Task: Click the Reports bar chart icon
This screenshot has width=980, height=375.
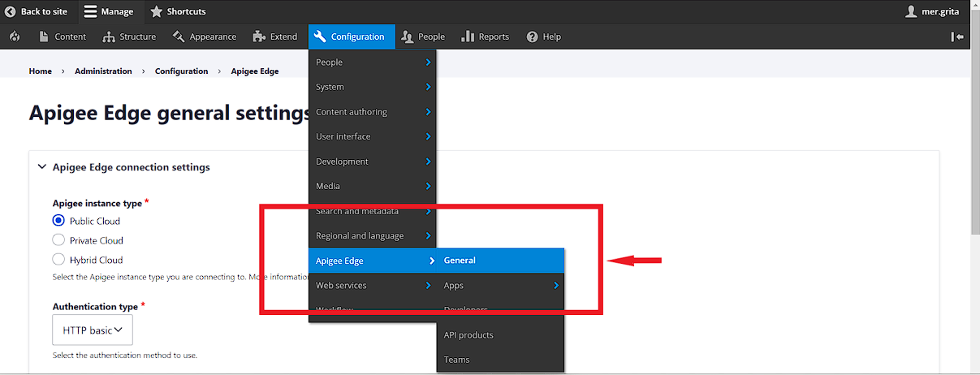Action: coord(468,37)
